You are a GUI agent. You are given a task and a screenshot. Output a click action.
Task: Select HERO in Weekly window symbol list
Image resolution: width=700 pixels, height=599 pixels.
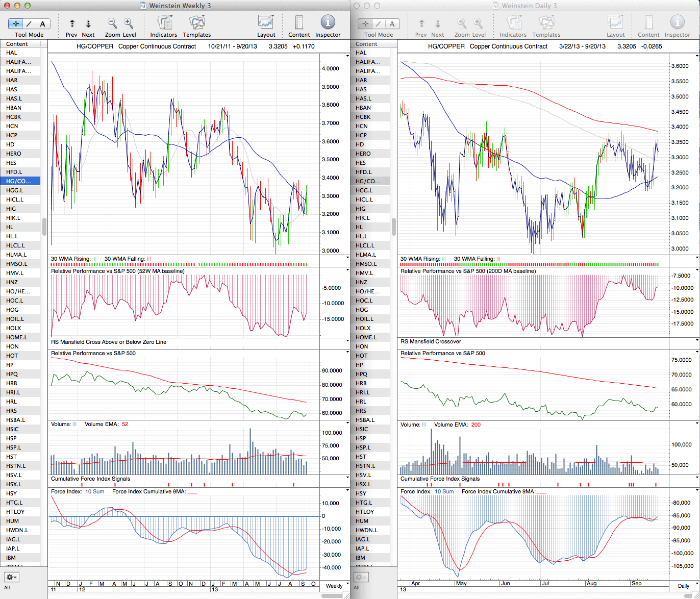pos(14,154)
